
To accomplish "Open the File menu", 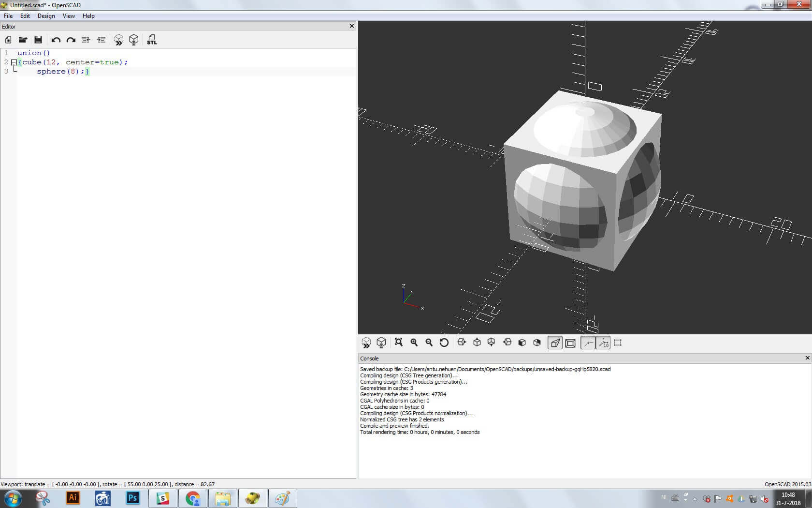I will click(x=8, y=16).
